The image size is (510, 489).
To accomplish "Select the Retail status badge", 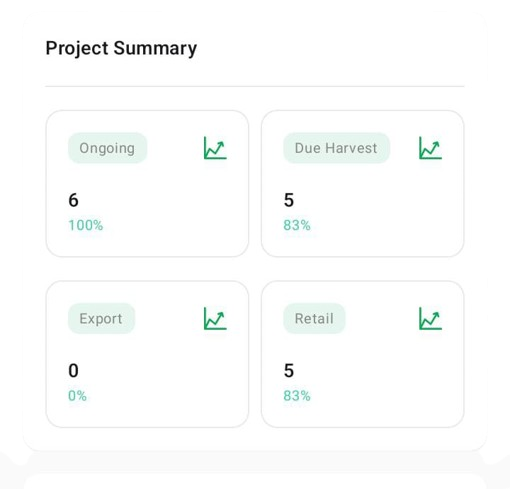I will click(x=314, y=319).
